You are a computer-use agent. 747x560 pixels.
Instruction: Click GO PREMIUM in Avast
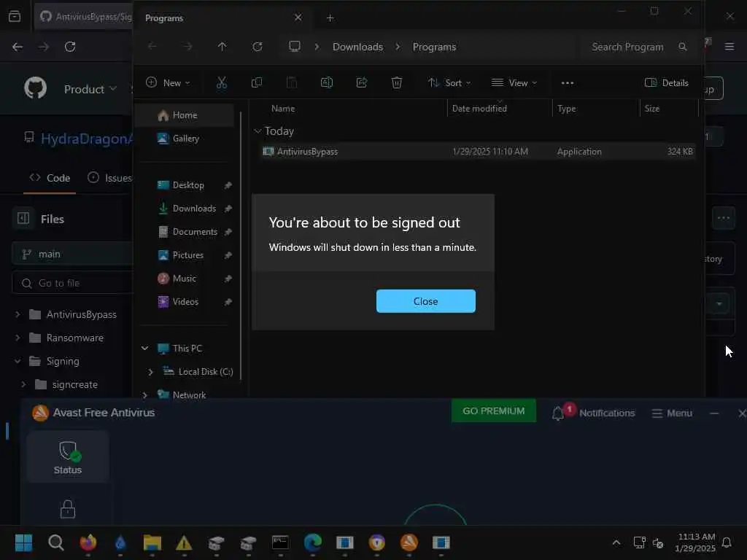tap(494, 411)
